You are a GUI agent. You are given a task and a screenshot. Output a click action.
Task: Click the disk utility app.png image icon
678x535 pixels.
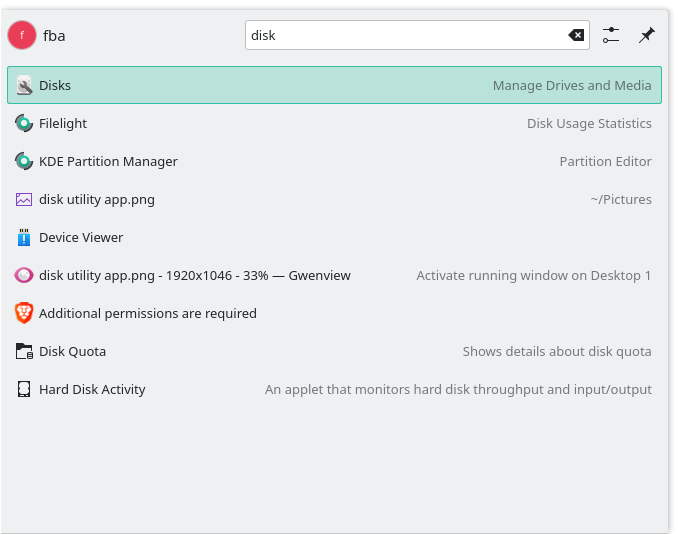24,200
